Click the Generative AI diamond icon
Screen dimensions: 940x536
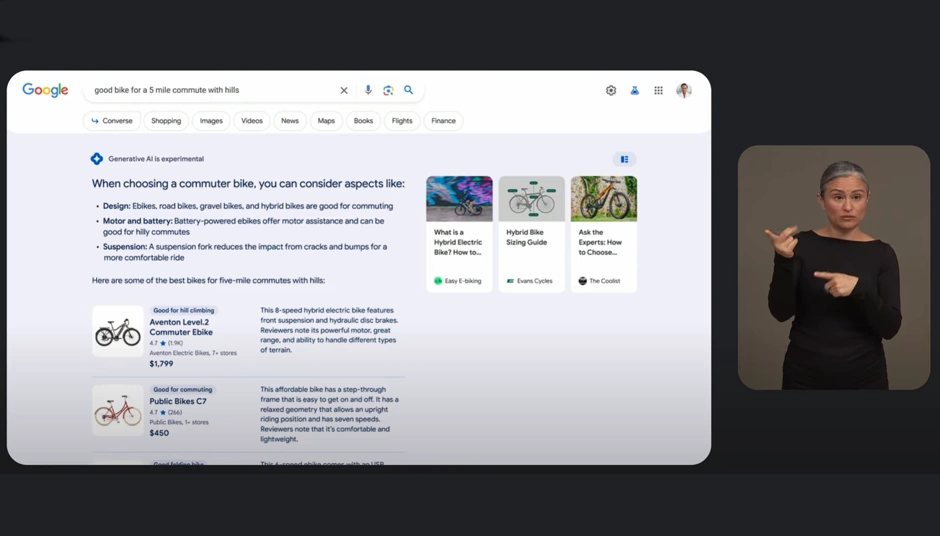click(x=97, y=159)
